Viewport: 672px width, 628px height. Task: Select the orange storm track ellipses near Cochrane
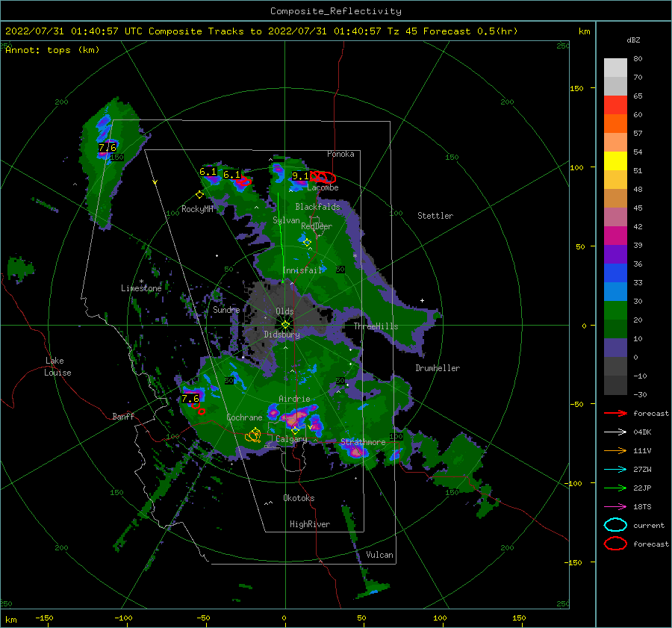253,435
